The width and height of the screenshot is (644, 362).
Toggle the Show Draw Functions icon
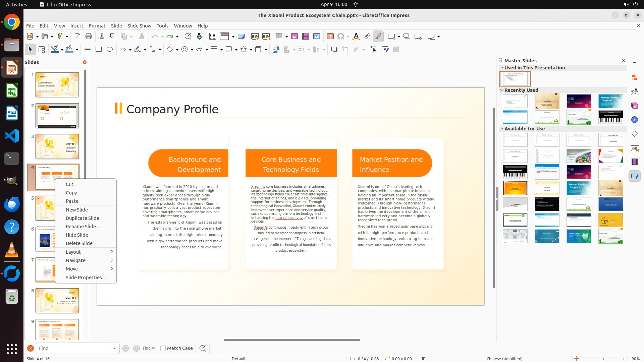click(x=378, y=37)
